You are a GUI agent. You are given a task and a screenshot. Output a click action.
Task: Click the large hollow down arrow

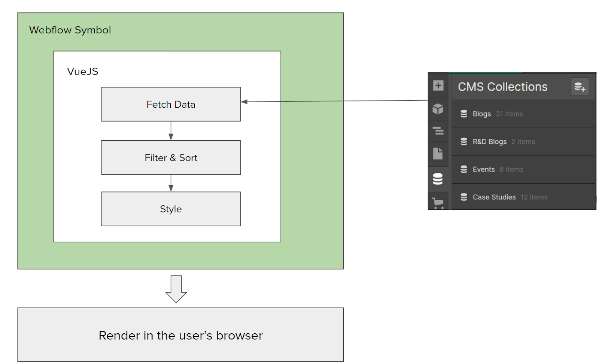click(x=176, y=289)
